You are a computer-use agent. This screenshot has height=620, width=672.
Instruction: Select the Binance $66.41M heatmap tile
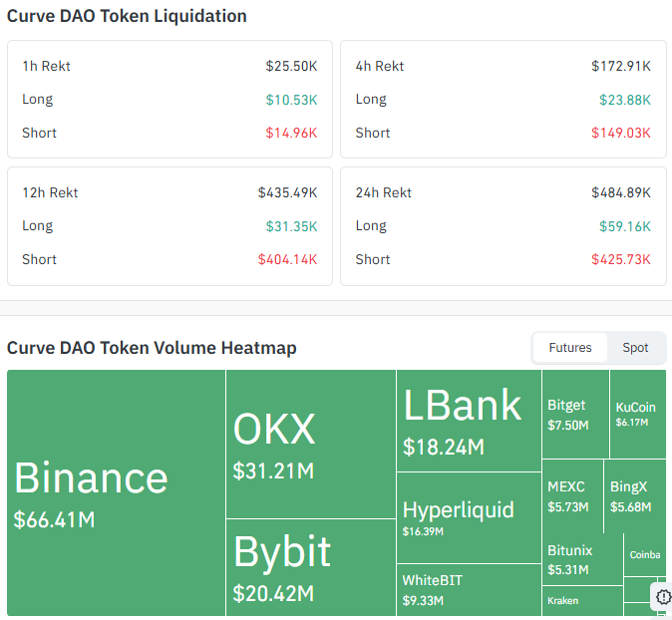click(x=116, y=492)
